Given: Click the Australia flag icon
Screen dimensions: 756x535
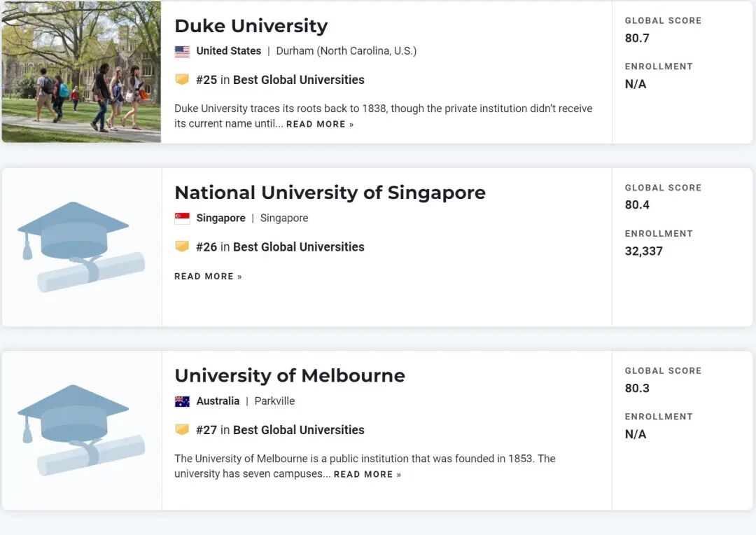Looking at the screenshot, I should [x=182, y=401].
